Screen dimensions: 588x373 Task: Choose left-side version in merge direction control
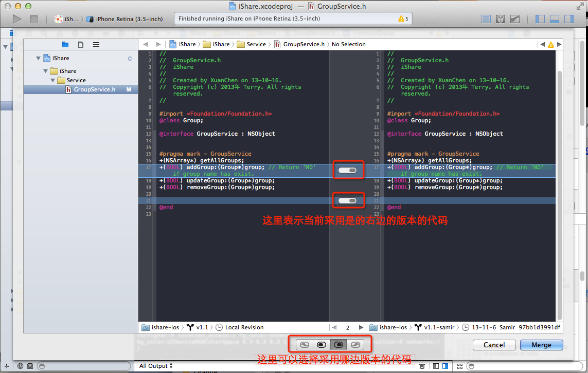pyautogui.click(x=322, y=345)
